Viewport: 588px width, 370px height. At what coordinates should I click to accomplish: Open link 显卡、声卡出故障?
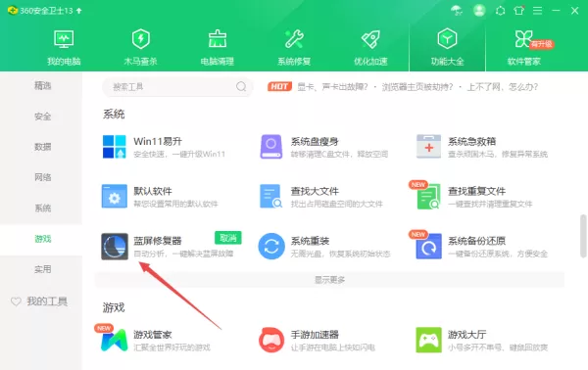pos(332,87)
